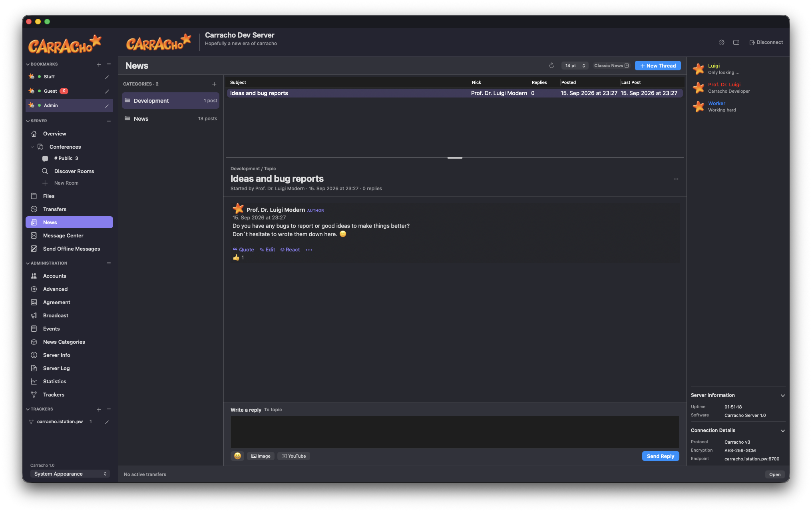Click Open in the transfers status bar
The image size is (812, 512).
pos(774,474)
